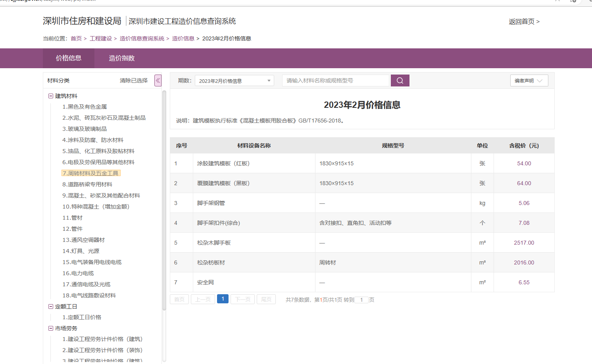The width and height of the screenshot is (592, 364).
Task: Select 12.管件 category
Action: [x=73, y=229]
